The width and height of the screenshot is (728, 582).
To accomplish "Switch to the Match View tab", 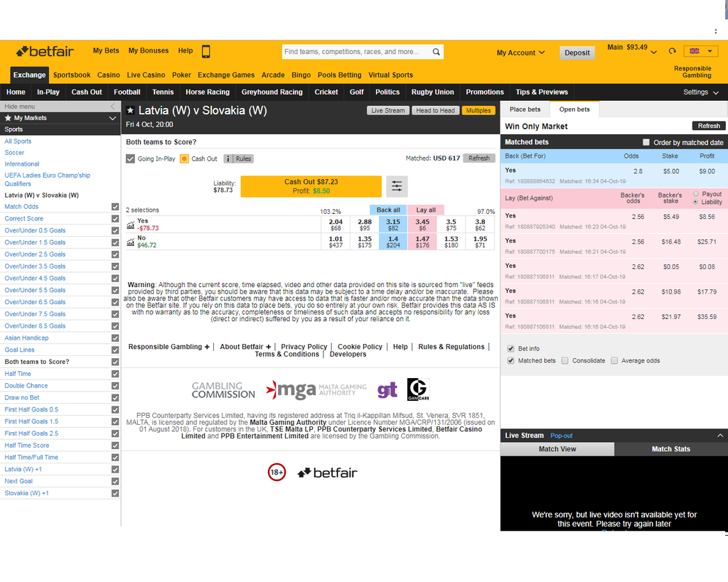I will [x=557, y=449].
